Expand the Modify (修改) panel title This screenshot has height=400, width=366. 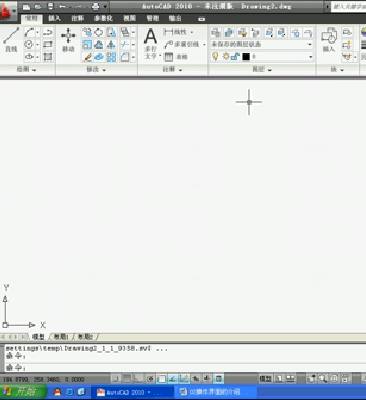point(96,69)
